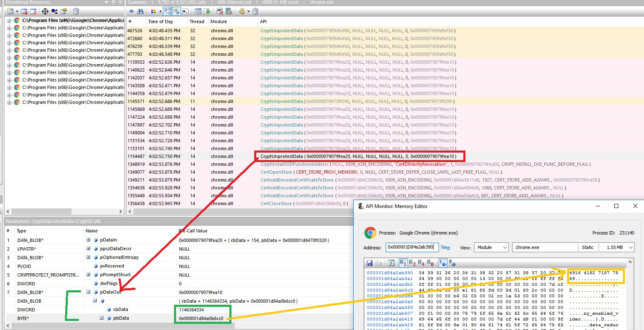
Task: Expand the first Chrome process tree node
Action: tap(10, 20)
